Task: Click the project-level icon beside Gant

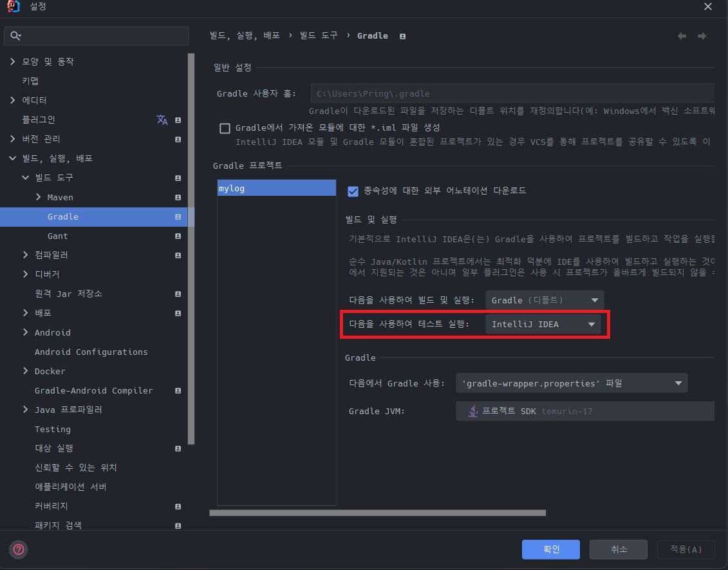Action: (178, 236)
